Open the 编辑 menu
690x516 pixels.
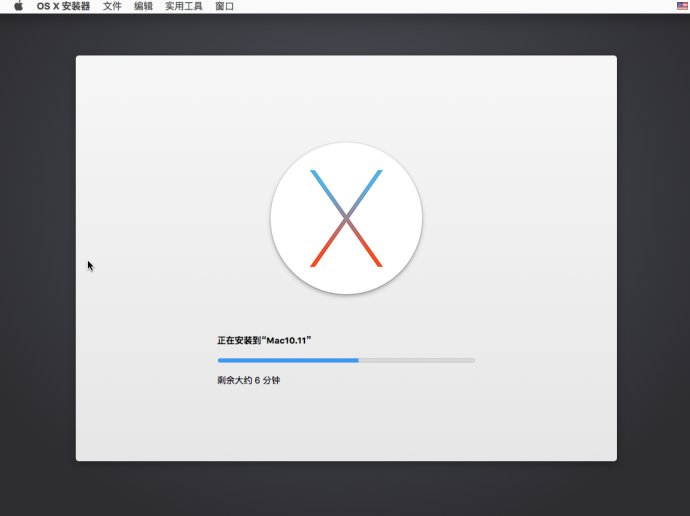tap(143, 6)
